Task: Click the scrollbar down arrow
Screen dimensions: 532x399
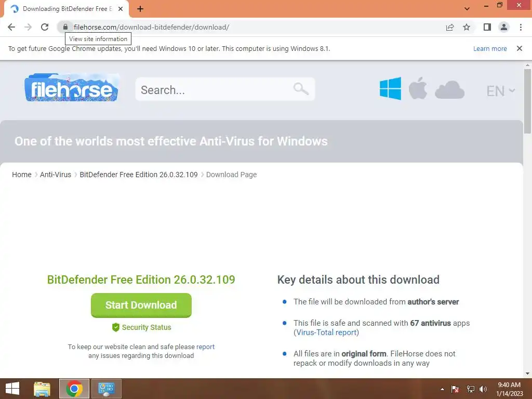Action: click(527, 374)
